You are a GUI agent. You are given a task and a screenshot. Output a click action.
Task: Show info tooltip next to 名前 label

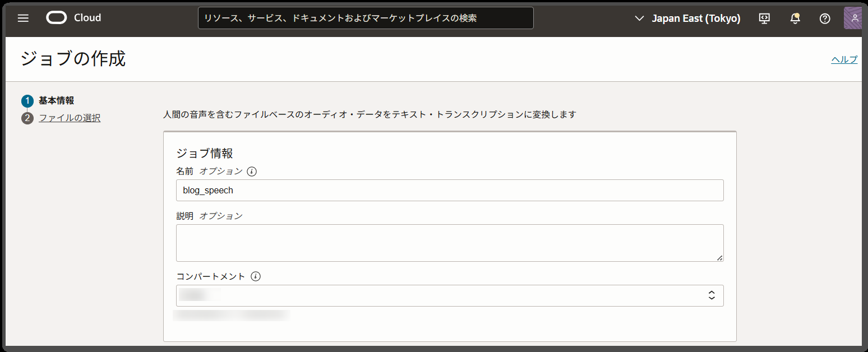252,171
